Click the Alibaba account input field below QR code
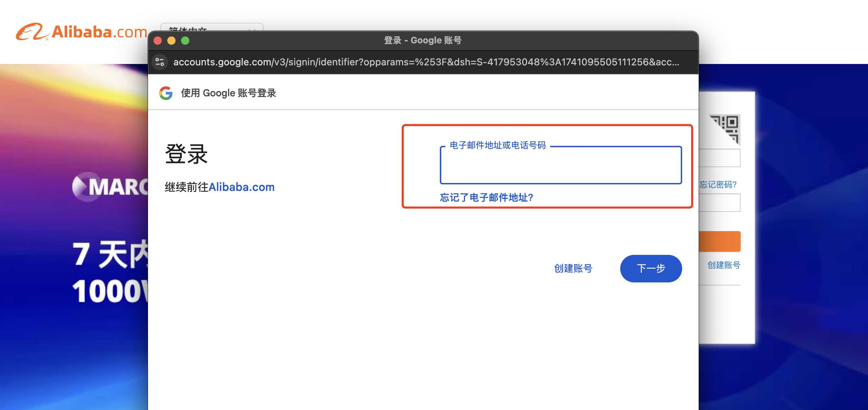This screenshot has height=410, width=868. click(x=720, y=158)
